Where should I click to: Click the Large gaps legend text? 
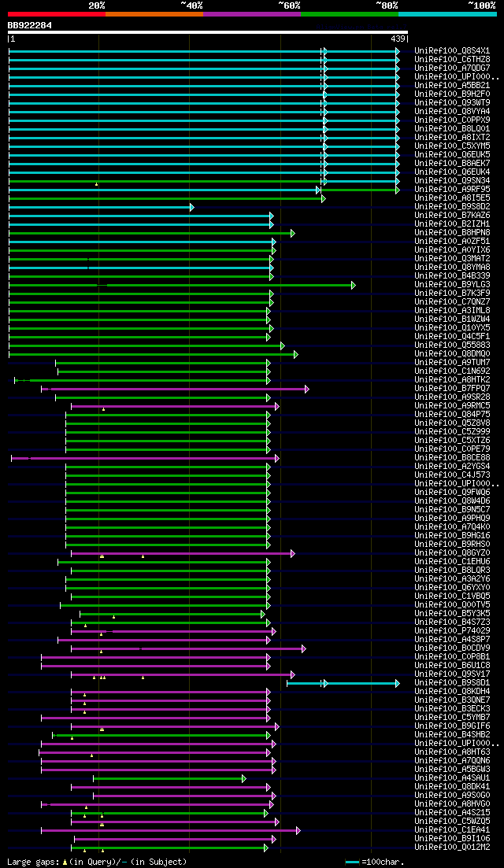(97, 862)
